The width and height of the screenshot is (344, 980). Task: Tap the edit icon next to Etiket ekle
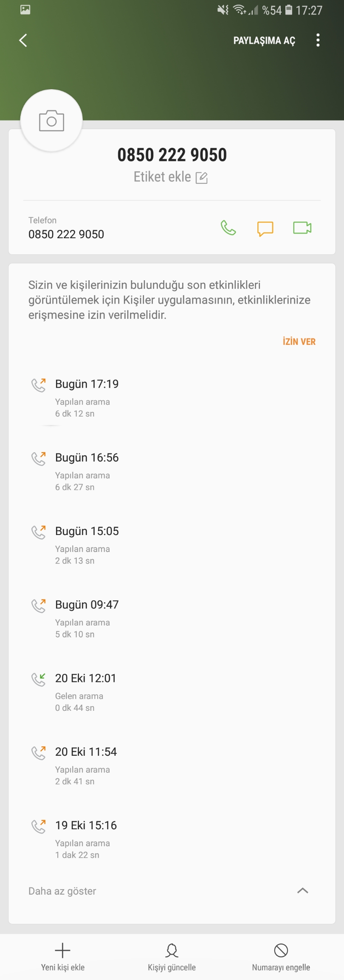(x=202, y=177)
